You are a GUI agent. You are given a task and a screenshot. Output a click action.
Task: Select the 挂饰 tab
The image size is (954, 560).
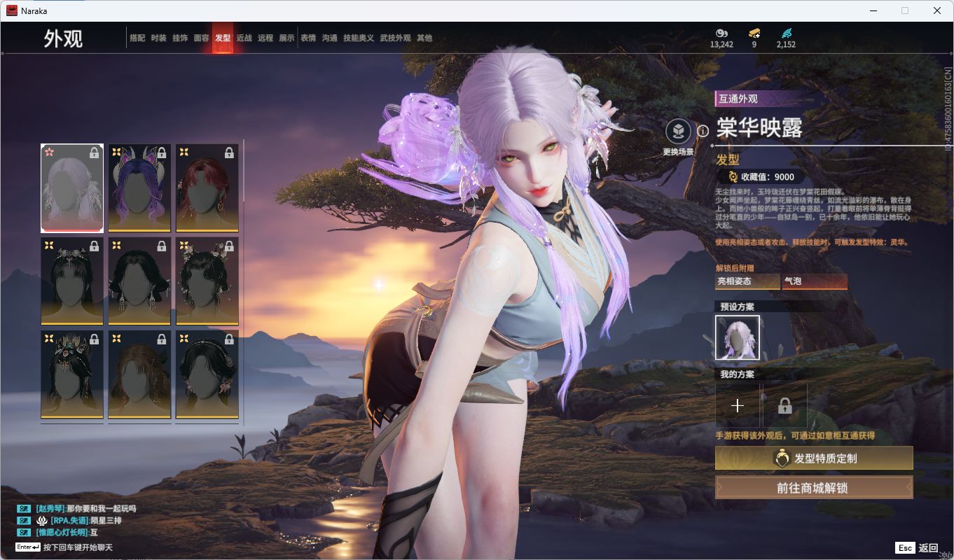pos(180,38)
